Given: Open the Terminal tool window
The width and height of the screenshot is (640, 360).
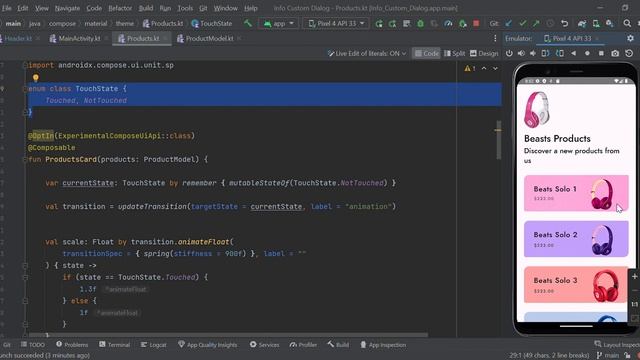Looking at the screenshot, I should click(x=114, y=345).
